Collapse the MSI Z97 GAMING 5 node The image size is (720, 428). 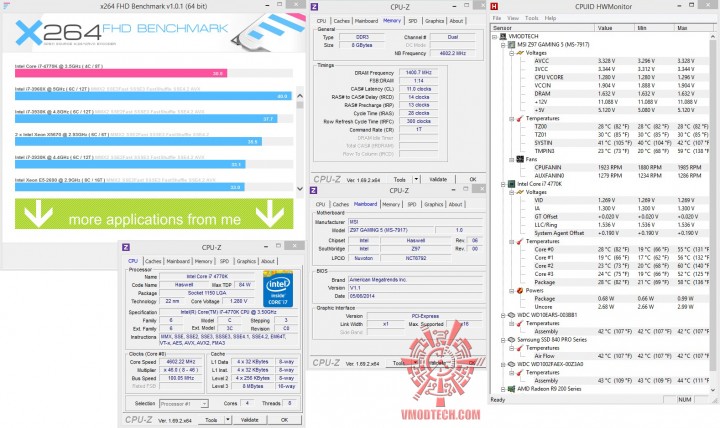pos(503,45)
